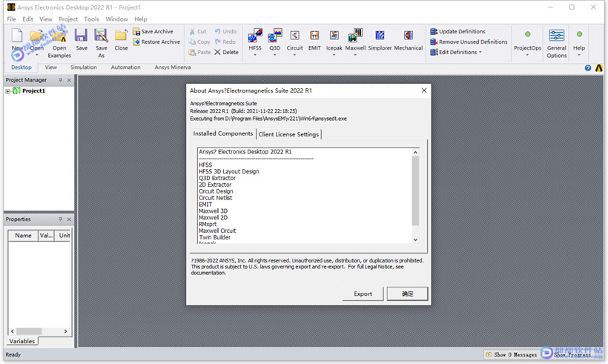Click the 确定 confirm button
Viewport: 608px width, 364px height.
(407, 294)
